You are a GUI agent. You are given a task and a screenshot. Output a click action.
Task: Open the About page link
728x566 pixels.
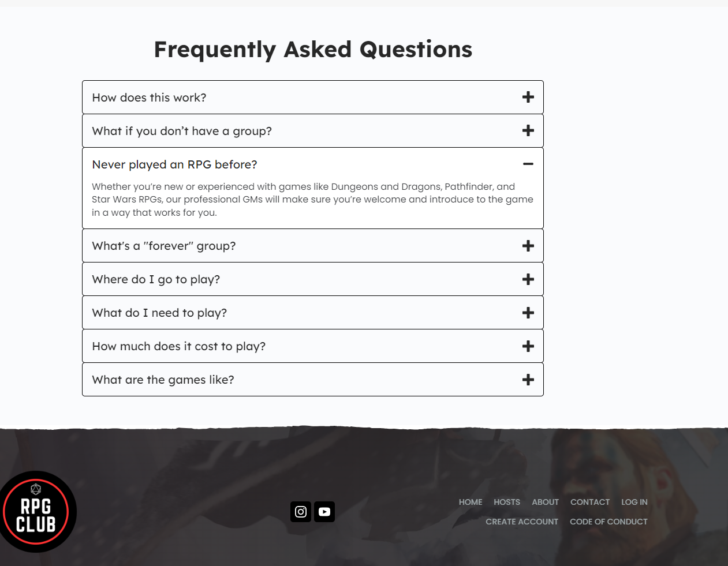545,502
